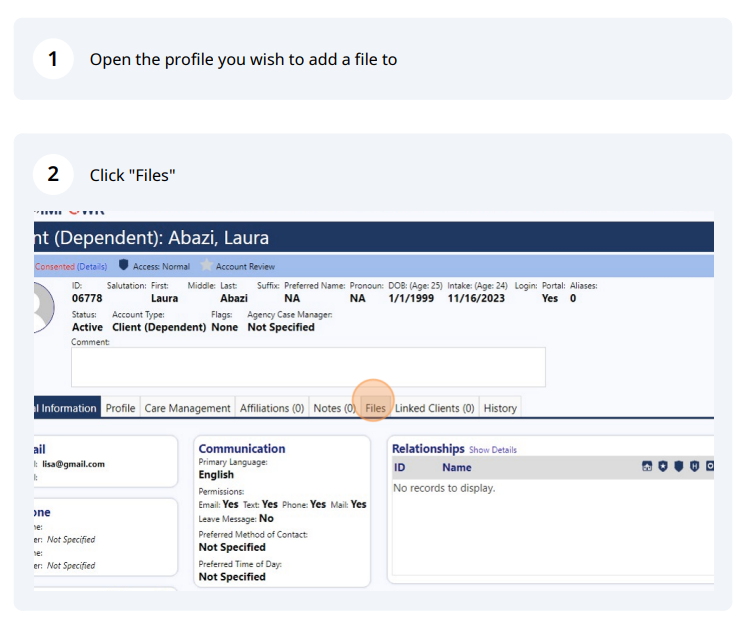Click the Leave Message No value

tap(266, 518)
